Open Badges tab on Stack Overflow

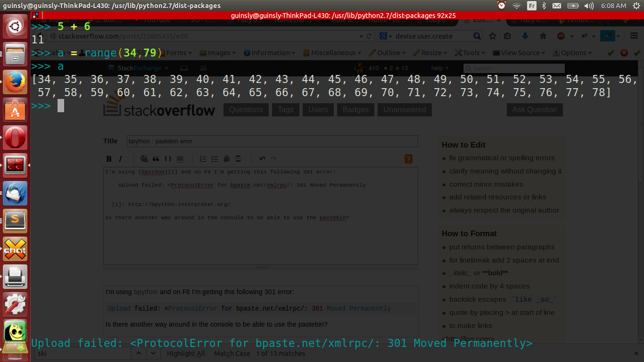click(x=355, y=110)
